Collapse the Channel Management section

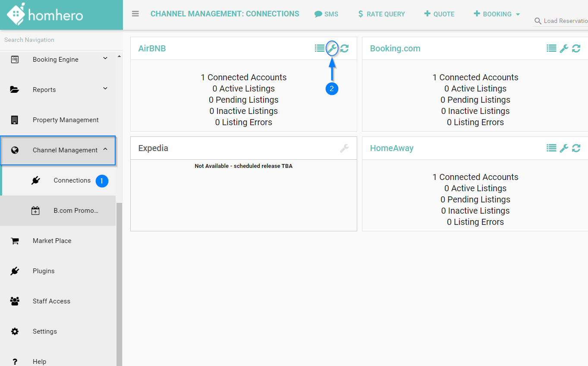[105, 150]
